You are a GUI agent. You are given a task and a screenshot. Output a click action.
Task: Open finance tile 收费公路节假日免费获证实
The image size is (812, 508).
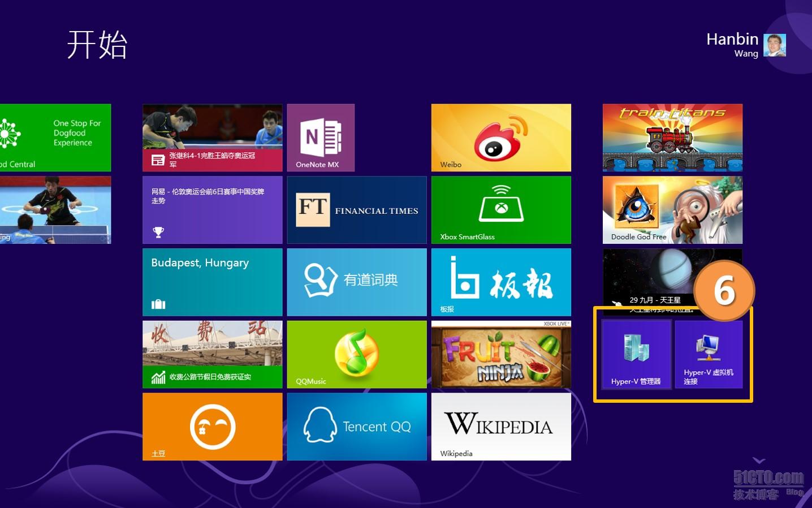212,355
